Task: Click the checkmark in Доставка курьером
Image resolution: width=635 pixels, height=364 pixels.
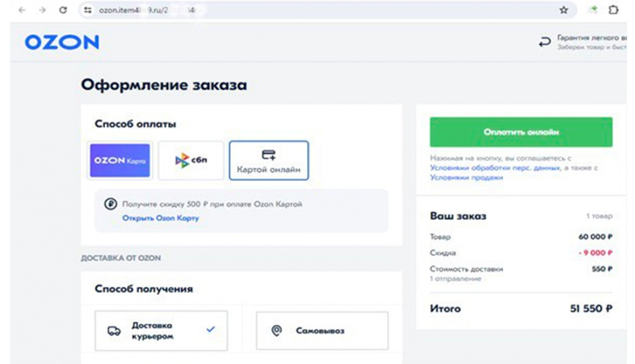Action: pyautogui.click(x=211, y=329)
